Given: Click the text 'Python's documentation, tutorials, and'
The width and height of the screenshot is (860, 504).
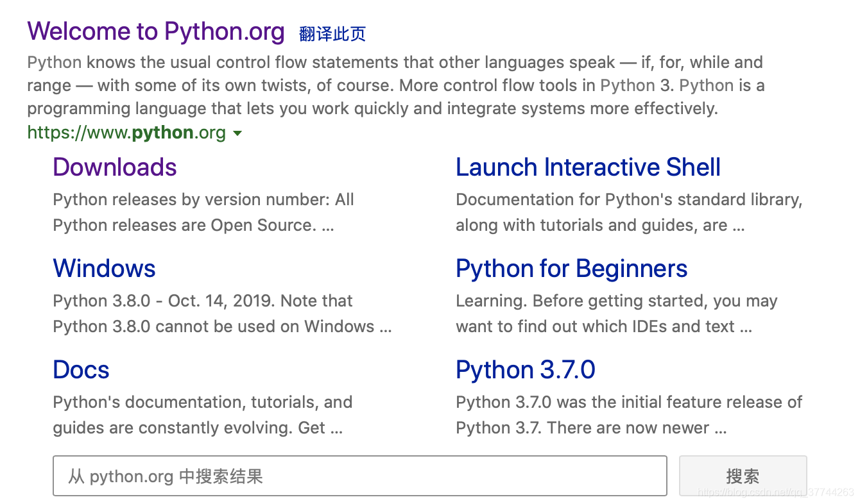Looking at the screenshot, I should point(203,402).
